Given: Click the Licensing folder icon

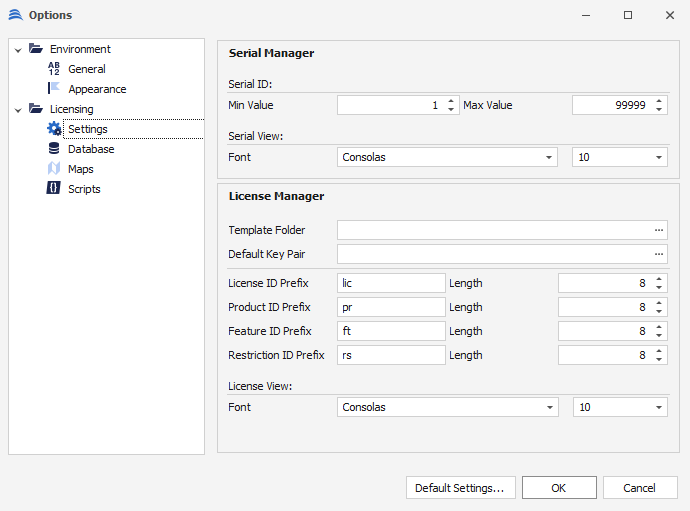Looking at the screenshot, I should [36, 109].
